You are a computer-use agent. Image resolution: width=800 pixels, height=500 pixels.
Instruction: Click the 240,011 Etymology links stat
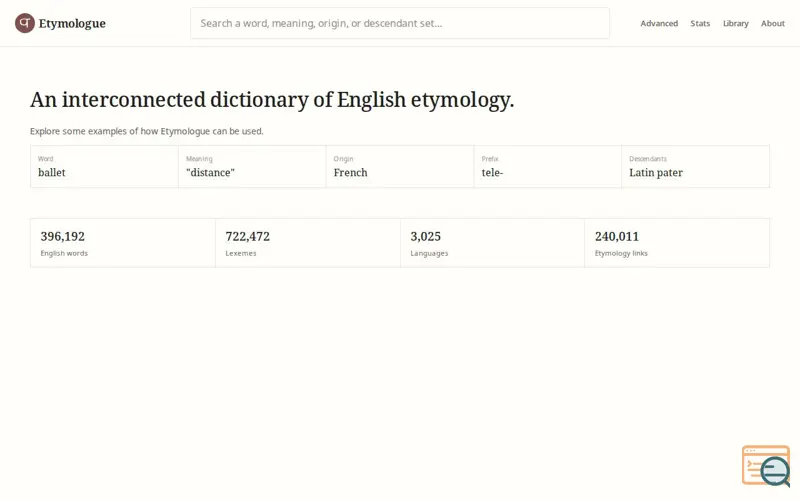pos(677,243)
